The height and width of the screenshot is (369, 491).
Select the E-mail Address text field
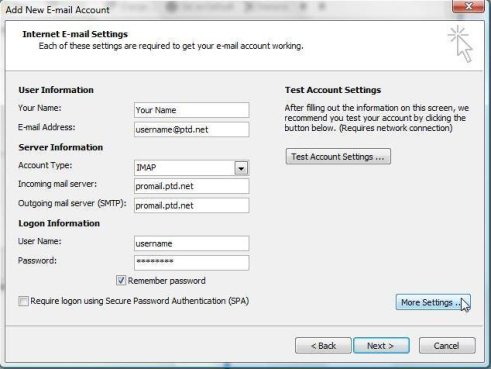191,129
